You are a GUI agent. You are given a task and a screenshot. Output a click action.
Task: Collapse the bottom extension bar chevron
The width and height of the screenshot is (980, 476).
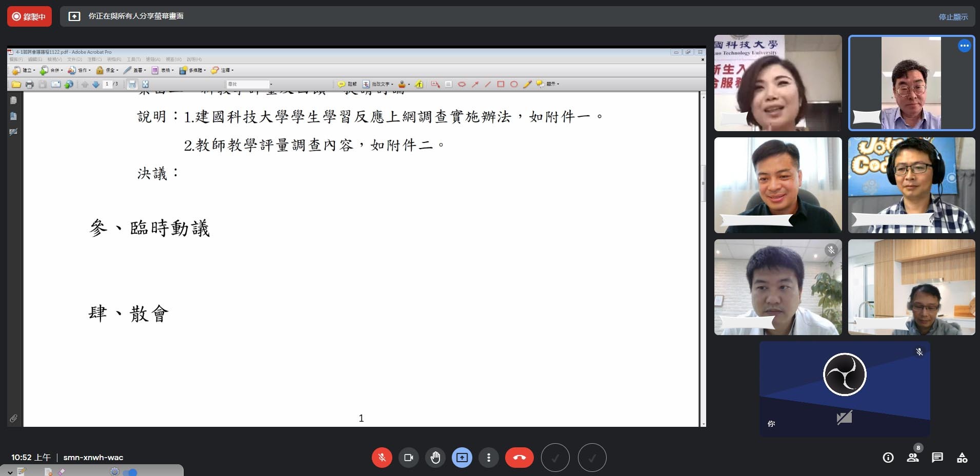coord(9,472)
